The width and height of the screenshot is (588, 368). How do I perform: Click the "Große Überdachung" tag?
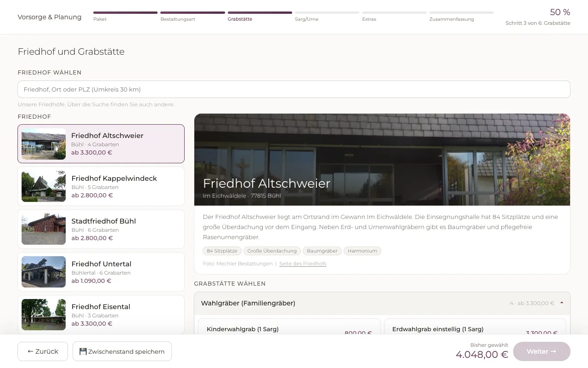point(272,251)
